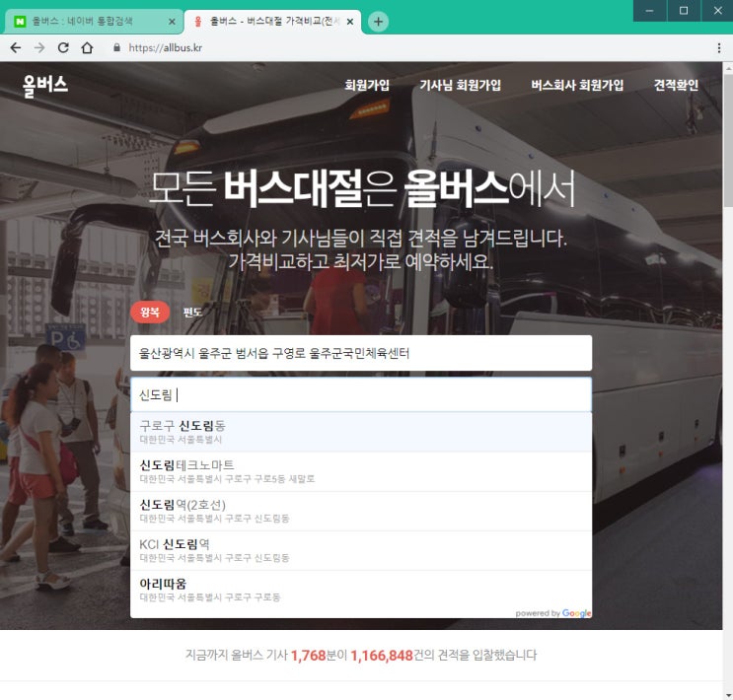The height and width of the screenshot is (700, 733).
Task: Choose suggestion 아리따움
Action: coord(361,590)
